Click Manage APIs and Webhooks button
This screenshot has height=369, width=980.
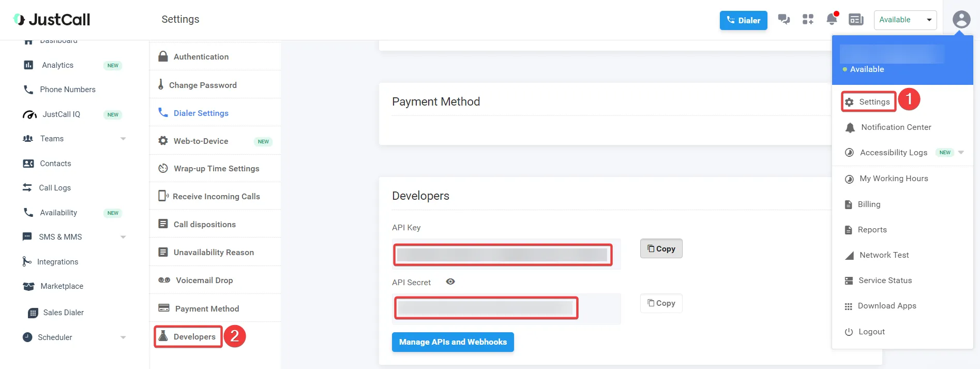(x=453, y=342)
